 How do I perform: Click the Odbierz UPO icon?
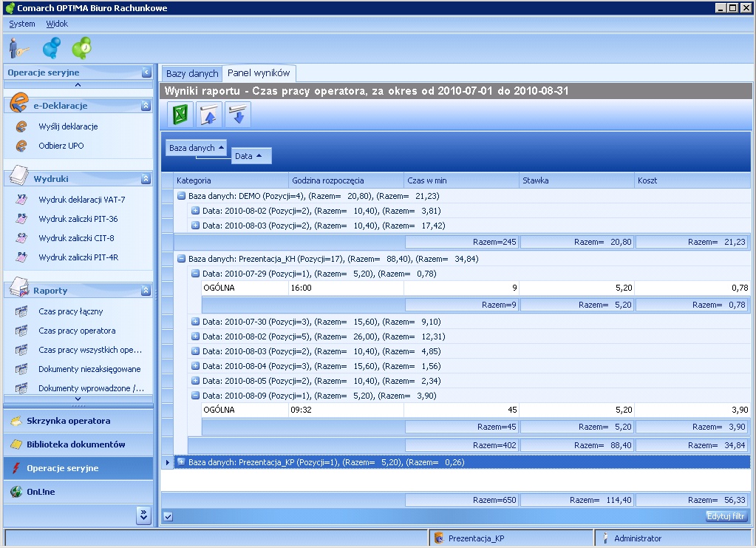coord(21,146)
